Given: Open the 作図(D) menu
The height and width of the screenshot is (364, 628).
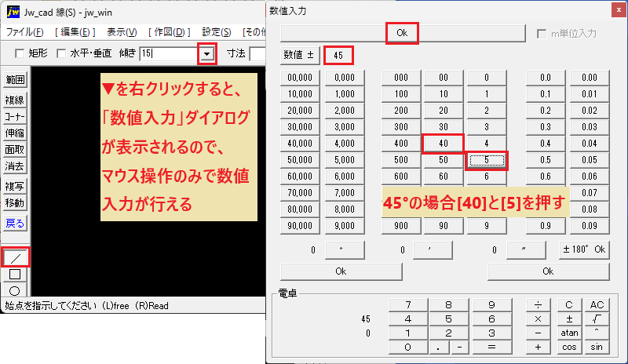Looking at the screenshot, I should [x=169, y=32].
